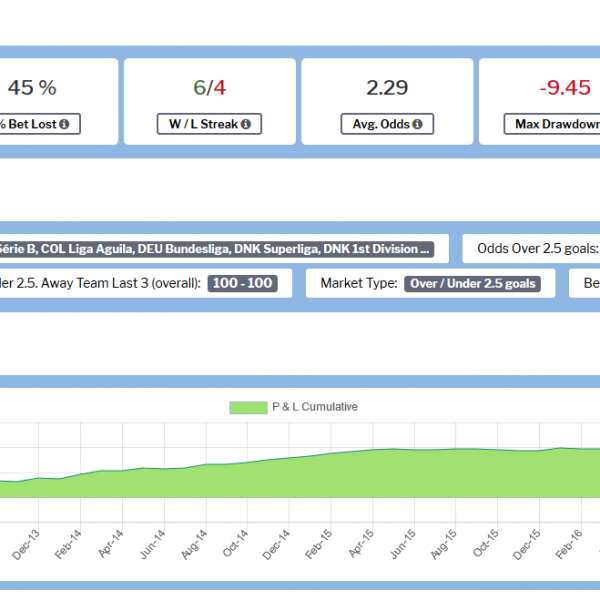Viewport: 600px width, 600px height.
Task: Click the Oct-14 axis label
Action: tap(235, 544)
